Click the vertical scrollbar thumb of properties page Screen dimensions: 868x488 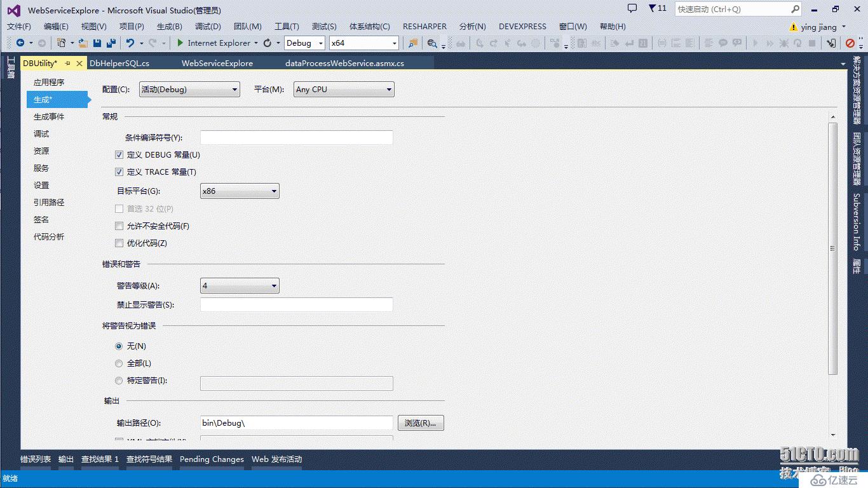coord(833,248)
